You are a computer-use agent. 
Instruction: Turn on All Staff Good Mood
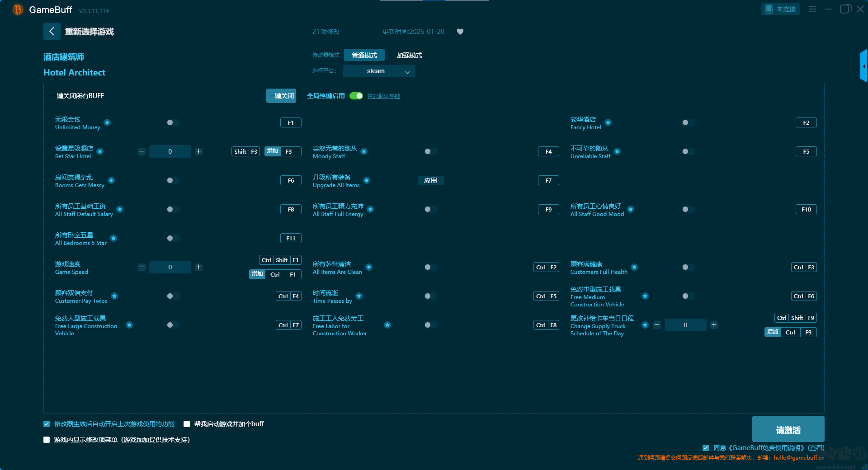point(688,209)
